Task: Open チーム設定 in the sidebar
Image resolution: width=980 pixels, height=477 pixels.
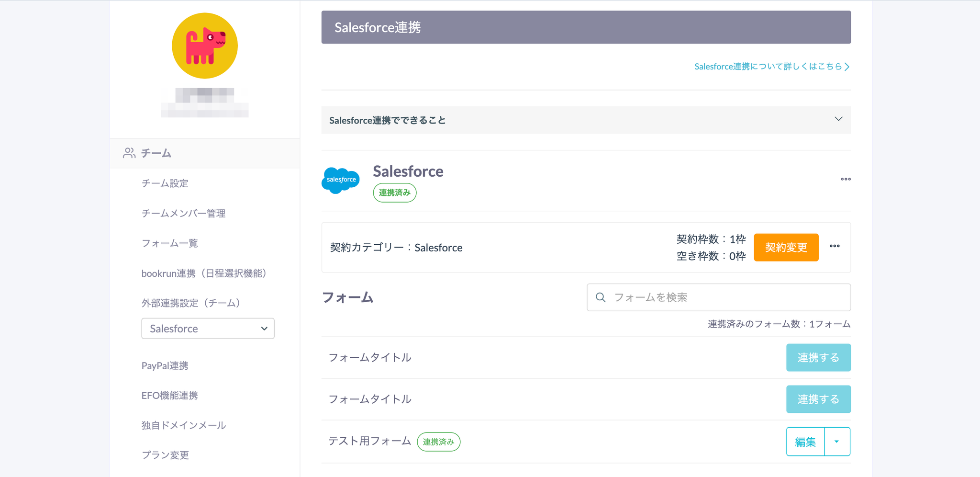Action: point(165,183)
